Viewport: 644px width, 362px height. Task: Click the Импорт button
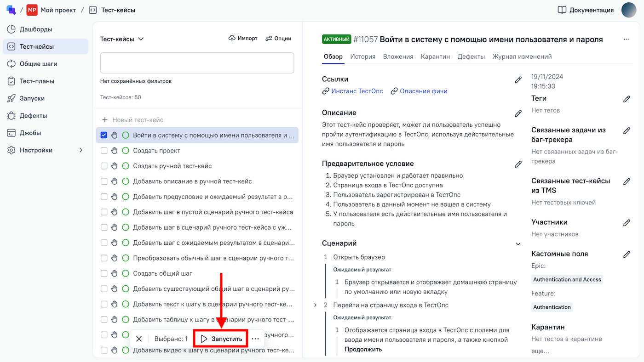click(x=243, y=39)
